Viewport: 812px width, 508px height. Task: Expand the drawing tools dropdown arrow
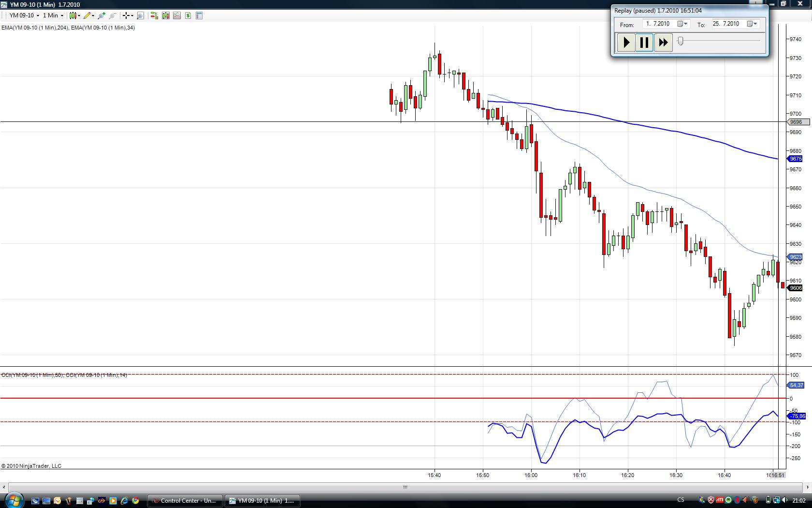[x=93, y=15]
